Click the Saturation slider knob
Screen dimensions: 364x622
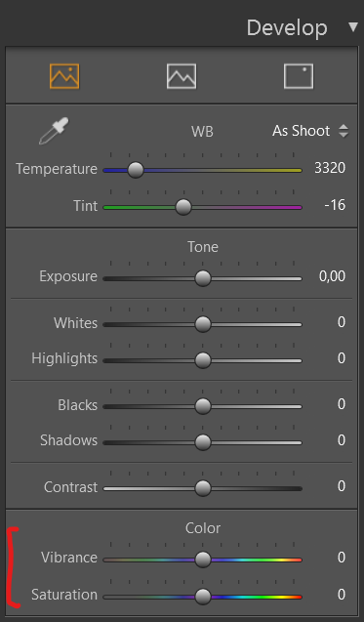tap(203, 597)
